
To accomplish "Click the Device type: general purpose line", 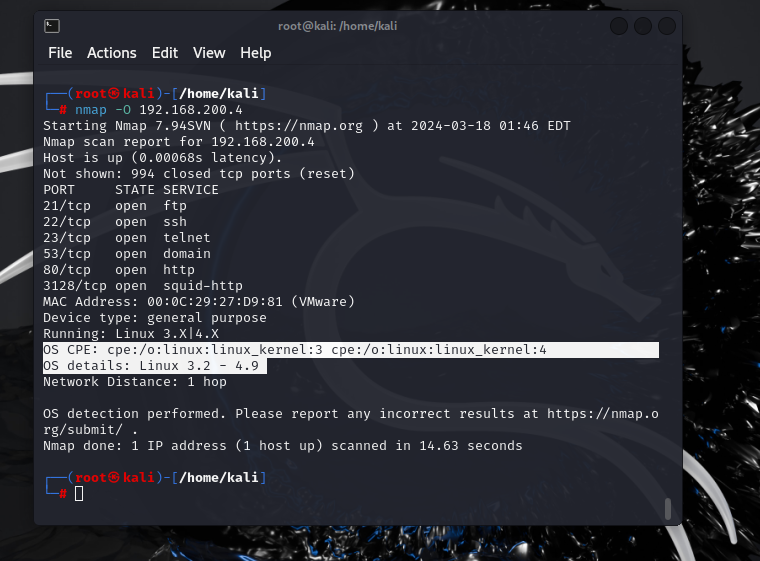I will (155, 318).
